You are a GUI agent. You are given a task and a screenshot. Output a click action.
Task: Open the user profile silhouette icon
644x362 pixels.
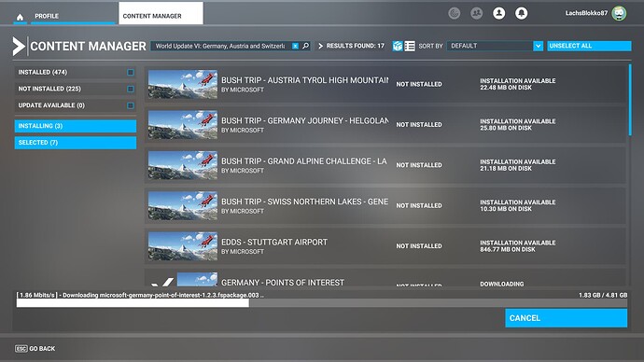[498, 13]
